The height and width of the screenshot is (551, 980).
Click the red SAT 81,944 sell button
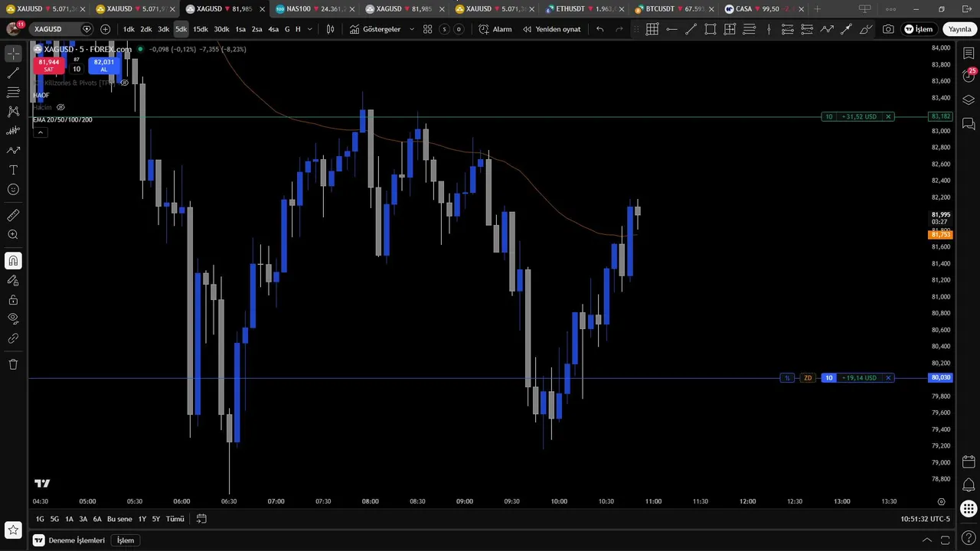pos(48,65)
